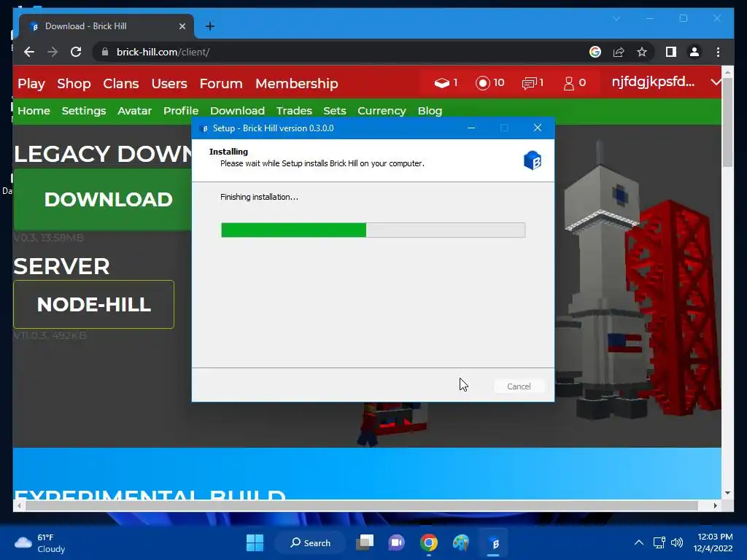Open weather widget showing 61°F Cloudy

coord(40,542)
